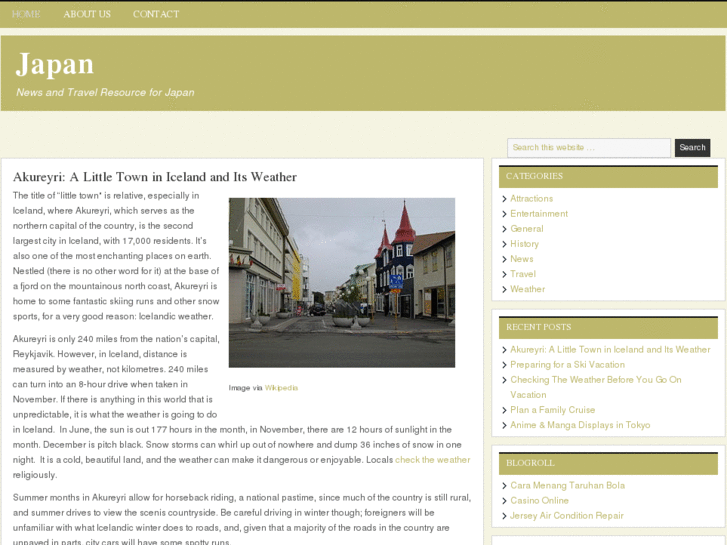
Task: Open Anime & Manga Displays in Tokyo
Action: coord(580,425)
